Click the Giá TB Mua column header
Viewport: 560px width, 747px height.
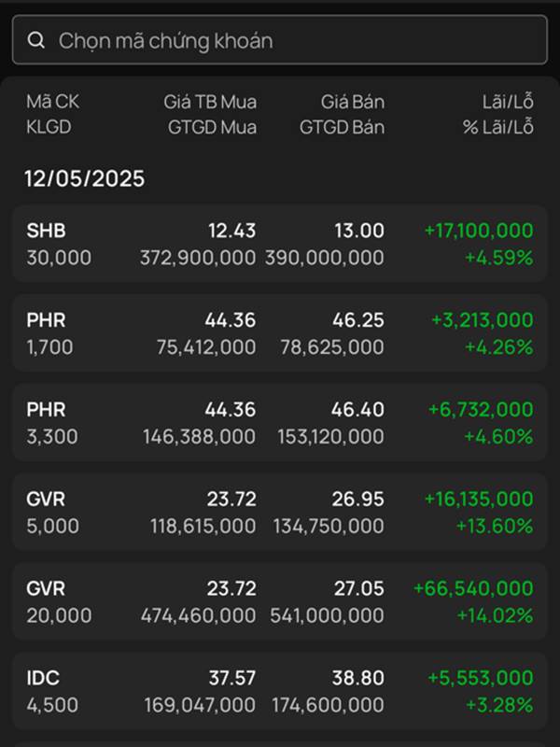pos(210,102)
